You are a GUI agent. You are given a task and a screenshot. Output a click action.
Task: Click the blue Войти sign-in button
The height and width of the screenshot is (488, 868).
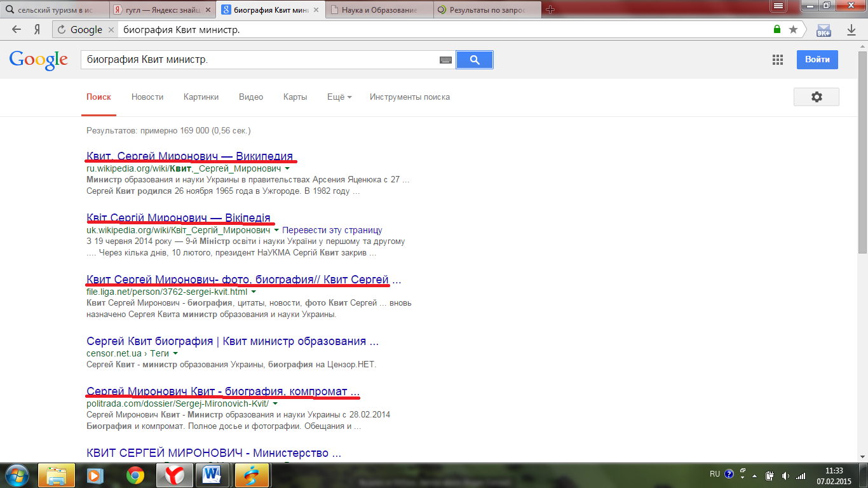817,60
